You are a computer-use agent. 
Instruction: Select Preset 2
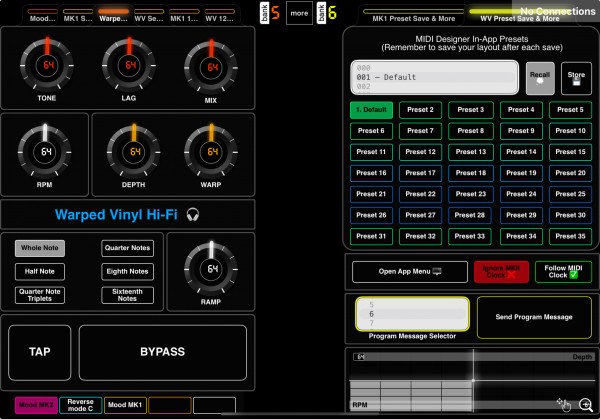pyautogui.click(x=421, y=110)
